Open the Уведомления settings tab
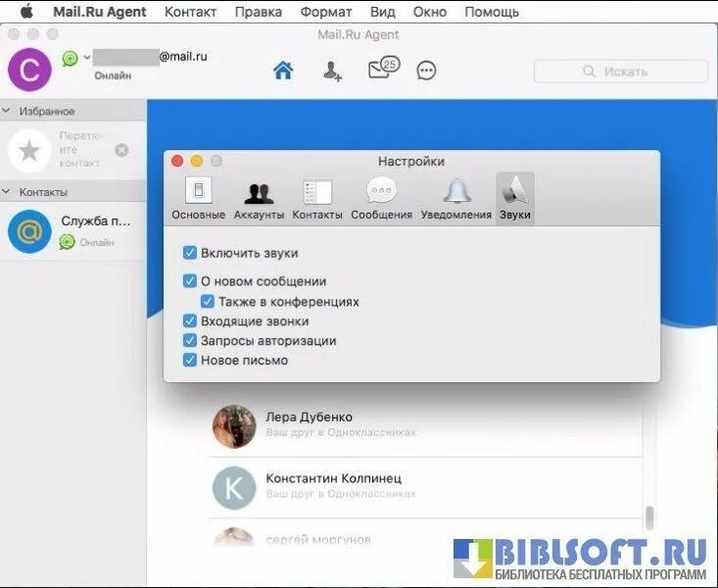 click(456, 198)
